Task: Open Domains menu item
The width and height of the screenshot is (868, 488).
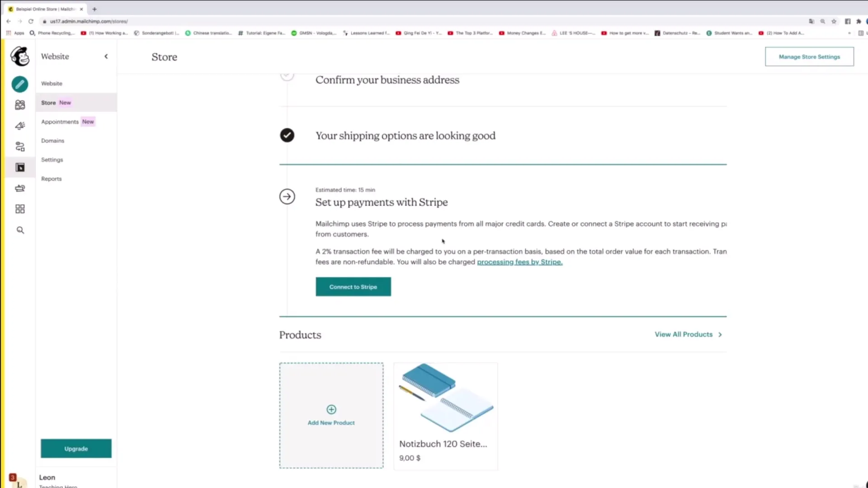Action: click(x=52, y=141)
